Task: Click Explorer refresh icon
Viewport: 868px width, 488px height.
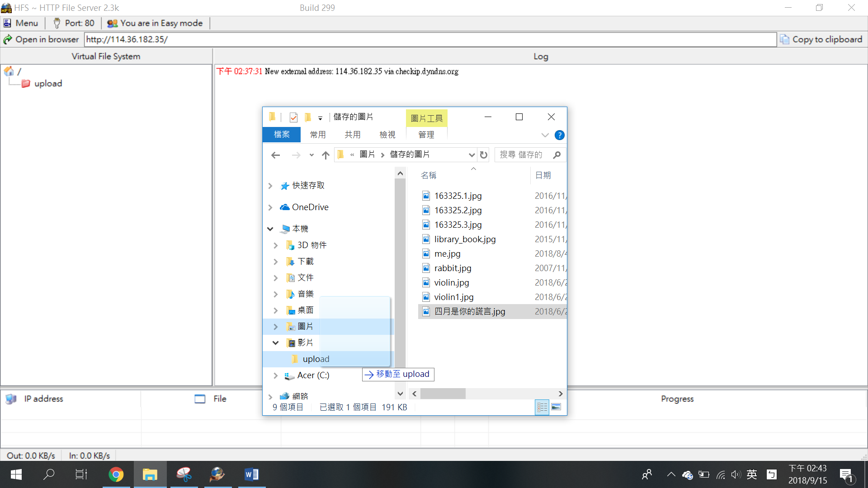Action: tap(483, 155)
